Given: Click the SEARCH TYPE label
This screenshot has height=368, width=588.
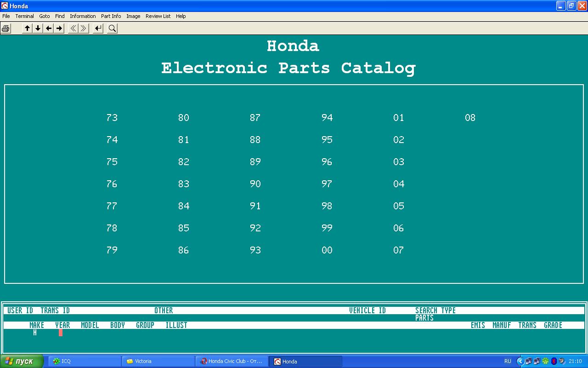Looking at the screenshot, I should (x=435, y=310).
